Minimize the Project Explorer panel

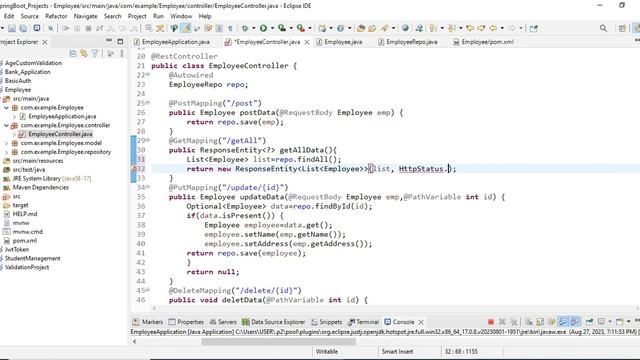coord(109,41)
